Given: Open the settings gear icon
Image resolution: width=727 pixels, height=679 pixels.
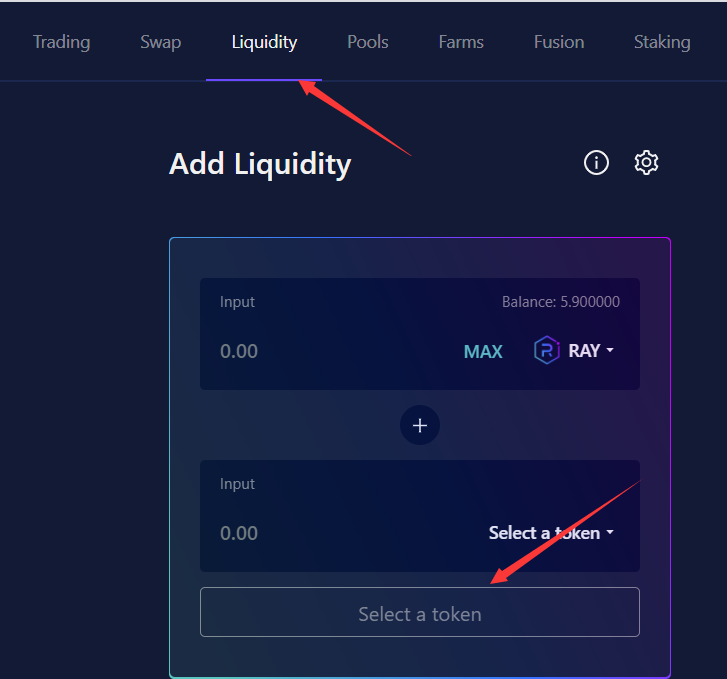Looking at the screenshot, I should (x=646, y=163).
